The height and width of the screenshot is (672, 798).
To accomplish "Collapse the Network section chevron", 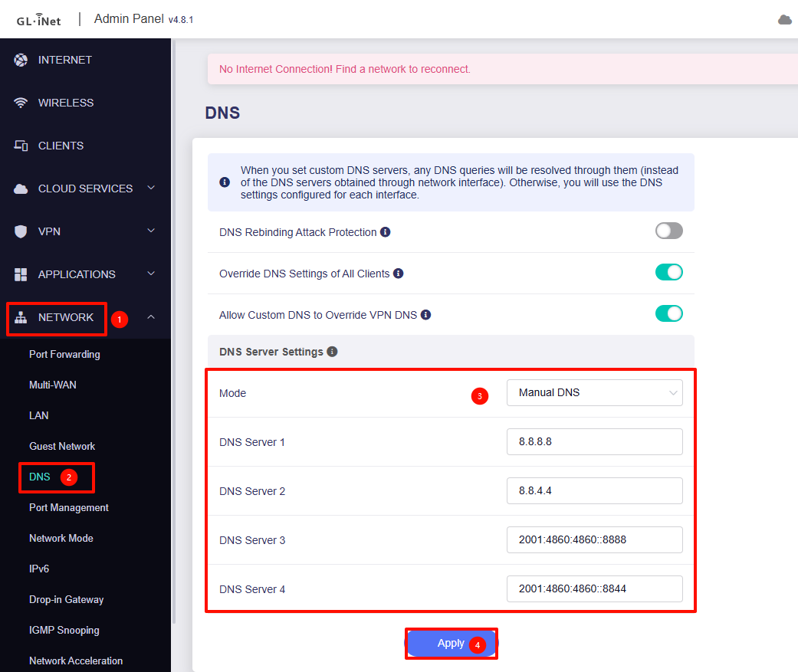I will (151, 317).
